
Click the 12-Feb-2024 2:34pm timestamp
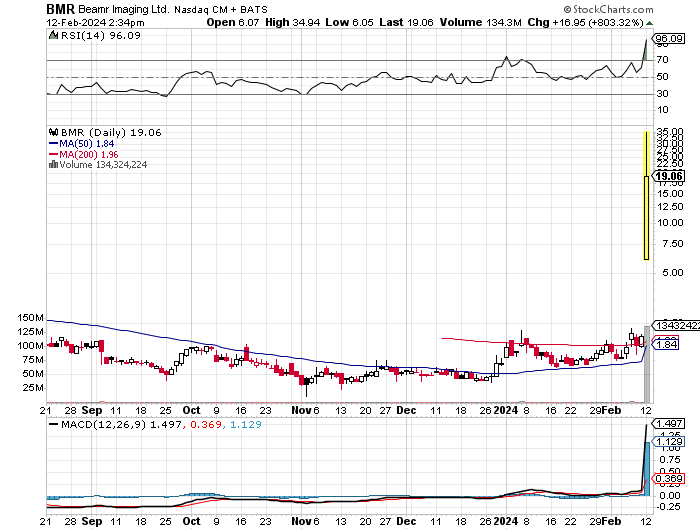click(95, 22)
